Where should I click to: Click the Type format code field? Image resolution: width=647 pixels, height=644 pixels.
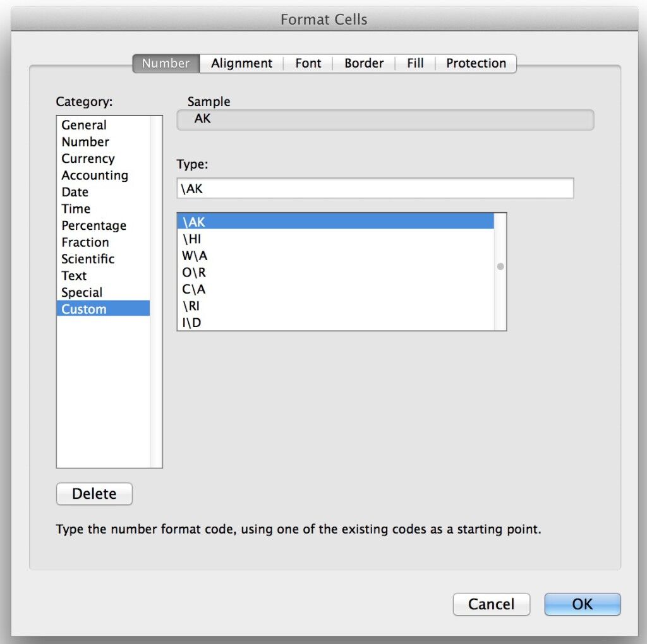click(375, 188)
